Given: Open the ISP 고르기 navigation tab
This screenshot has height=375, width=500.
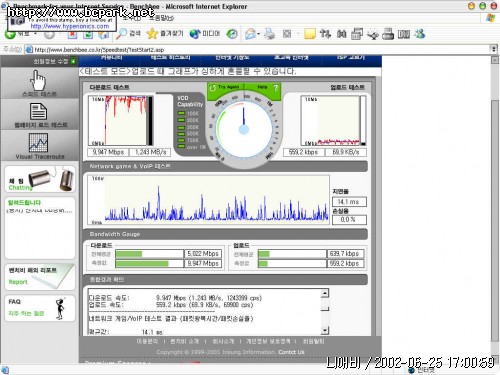Looking at the screenshot, I should 351,57.
